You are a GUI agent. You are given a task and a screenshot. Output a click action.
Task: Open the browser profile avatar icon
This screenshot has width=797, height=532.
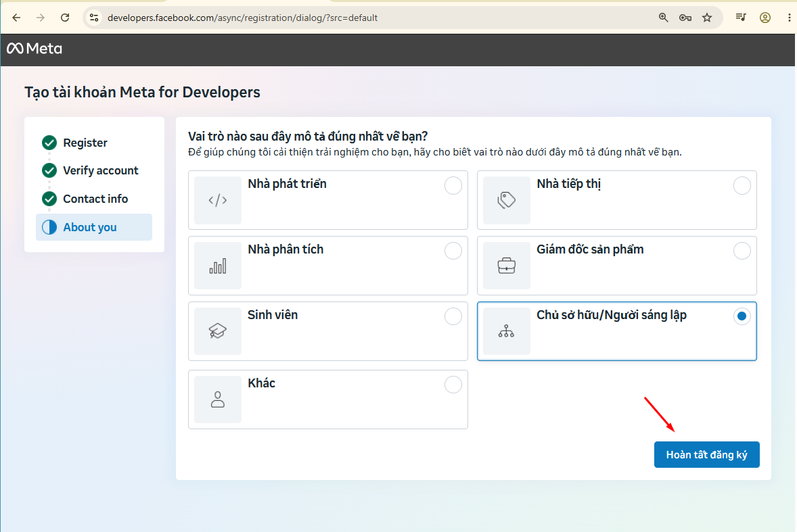[x=765, y=18]
